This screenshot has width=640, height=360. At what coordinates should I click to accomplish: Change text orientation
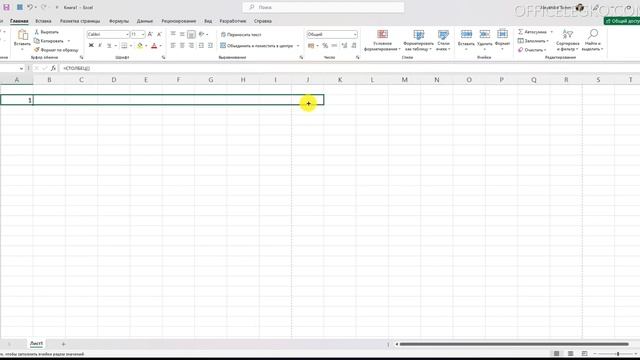point(202,34)
